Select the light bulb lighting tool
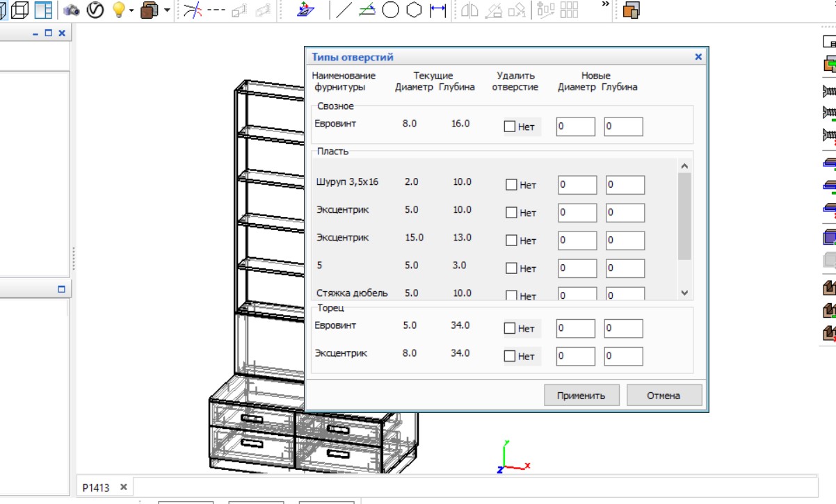836x504 pixels. point(118,10)
